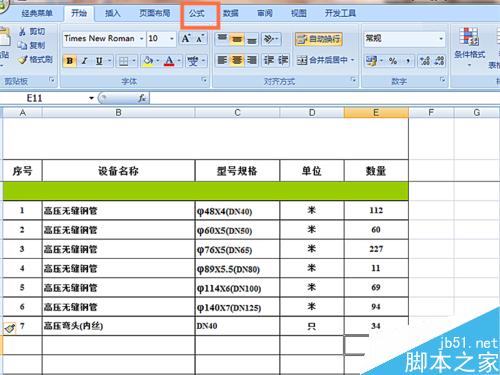Switch to the 开始 tab

[x=79, y=13]
